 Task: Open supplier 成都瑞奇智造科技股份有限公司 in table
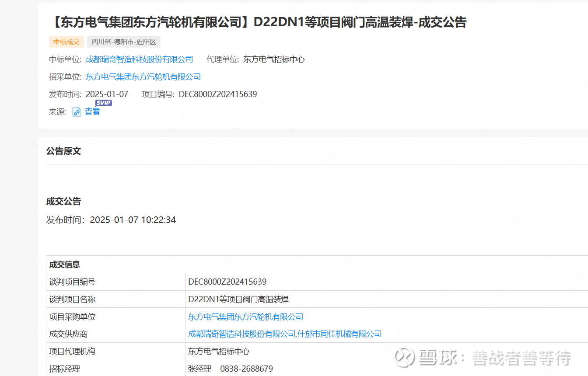[242, 334]
